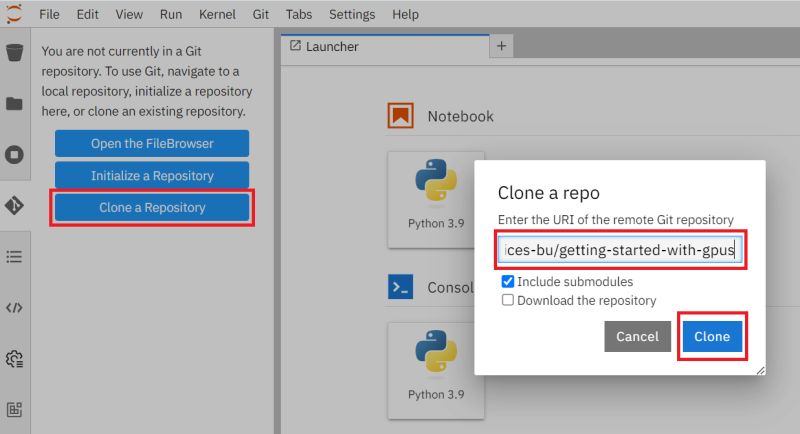Open the File Browser folder sidebar icon
The width and height of the screenshot is (800, 434).
(14, 104)
